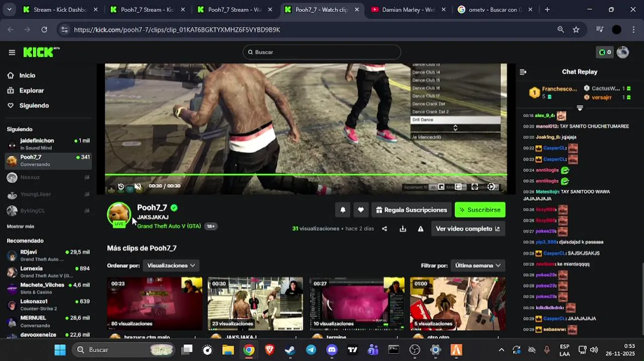The width and height of the screenshot is (644, 361).
Task: Open recommended channel Machete_Vilches
Action: pyautogui.click(x=48, y=288)
